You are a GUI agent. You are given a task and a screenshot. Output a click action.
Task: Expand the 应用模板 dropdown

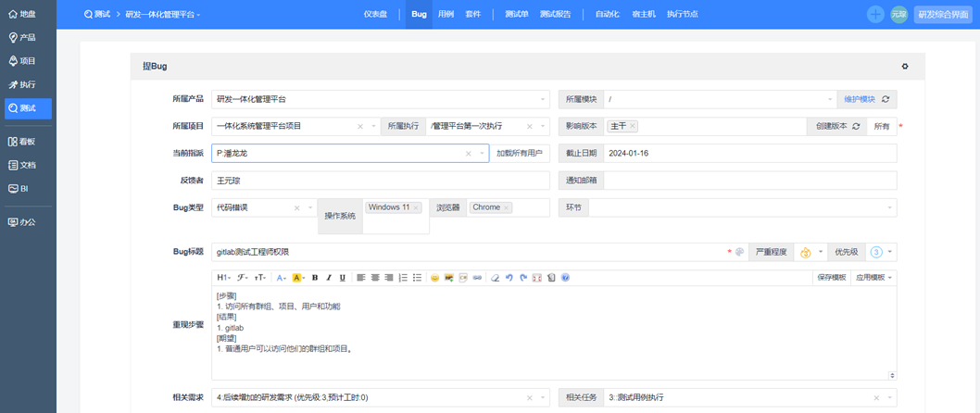coord(873,278)
